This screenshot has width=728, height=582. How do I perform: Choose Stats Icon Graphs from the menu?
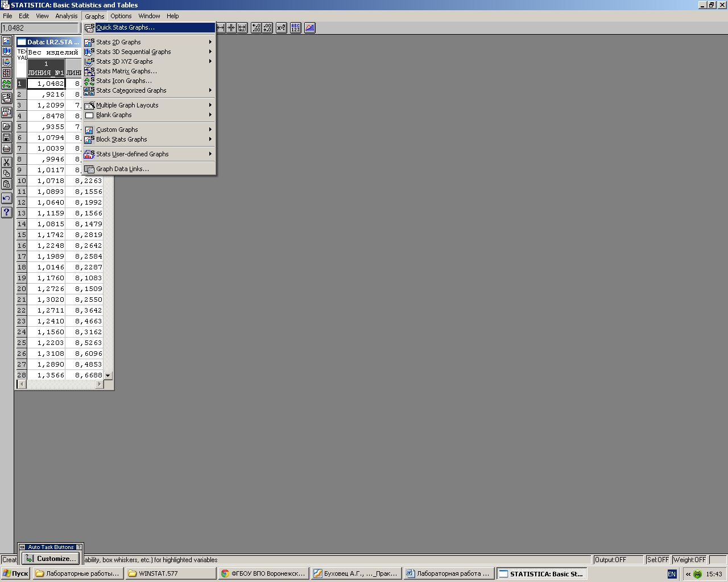149,81
